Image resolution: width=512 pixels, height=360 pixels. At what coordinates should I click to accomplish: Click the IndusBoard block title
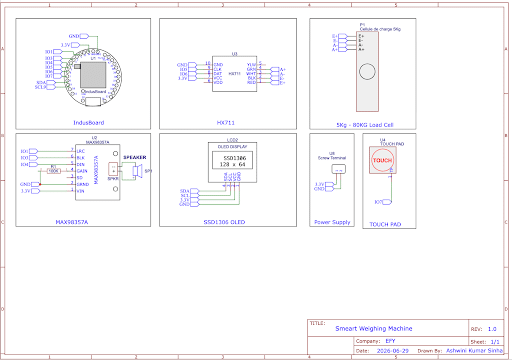pos(89,123)
